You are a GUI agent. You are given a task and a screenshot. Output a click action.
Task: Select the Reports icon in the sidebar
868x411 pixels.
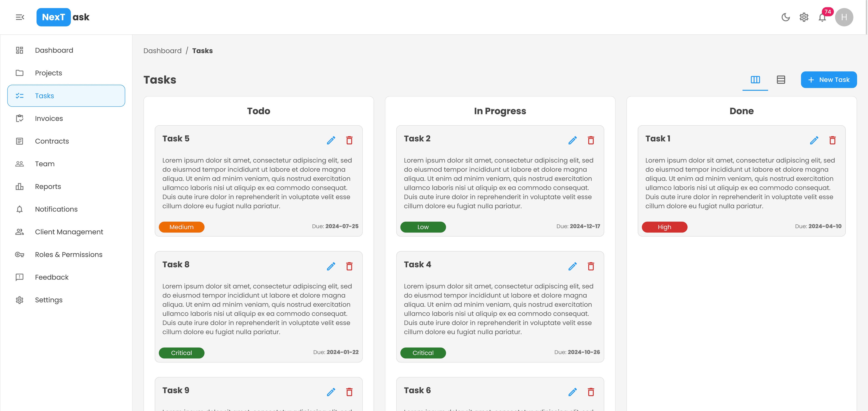coord(19,186)
